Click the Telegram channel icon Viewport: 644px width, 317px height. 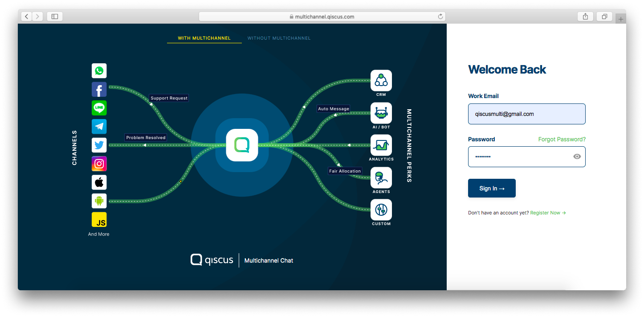point(99,126)
